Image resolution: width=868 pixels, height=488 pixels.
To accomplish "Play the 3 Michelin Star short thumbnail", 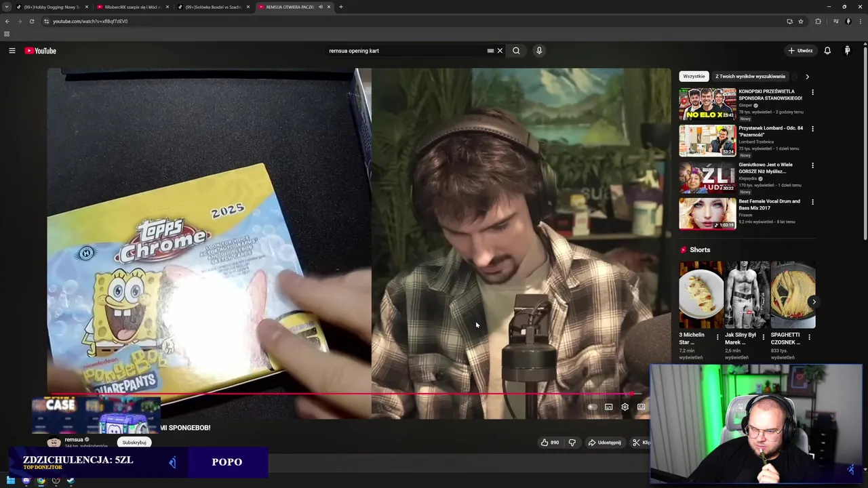I will pyautogui.click(x=701, y=295).
